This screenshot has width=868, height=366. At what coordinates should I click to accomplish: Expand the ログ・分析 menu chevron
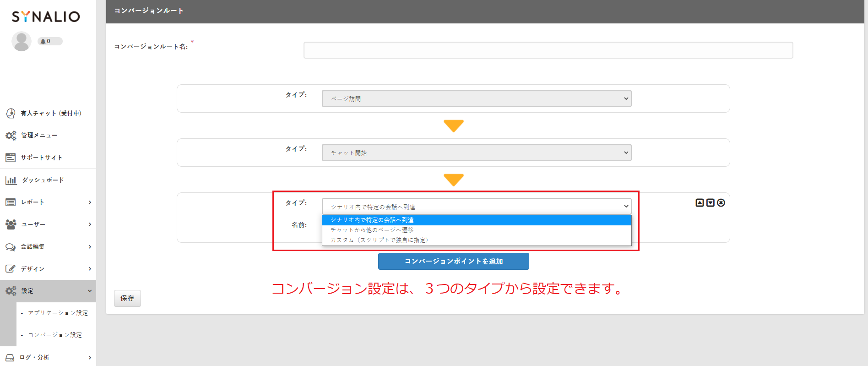(x=90, y=358)
